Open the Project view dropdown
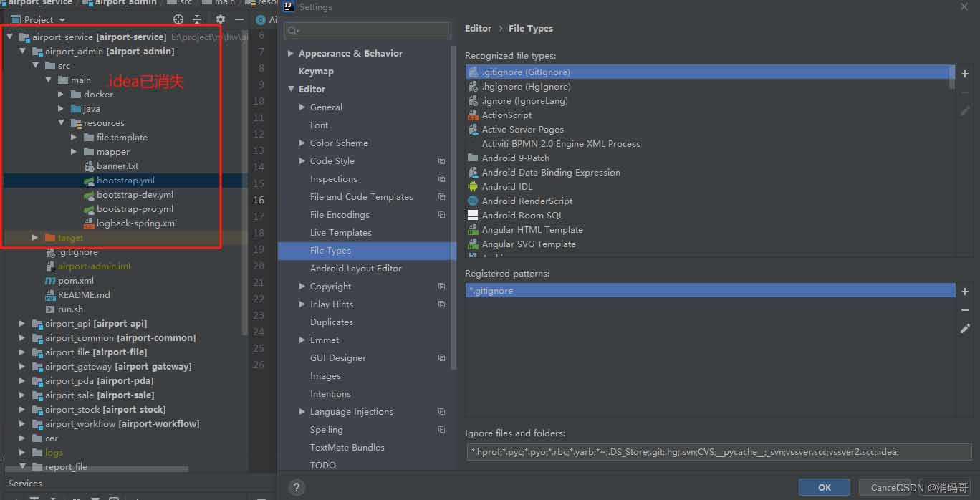 (x=62, y=20)
